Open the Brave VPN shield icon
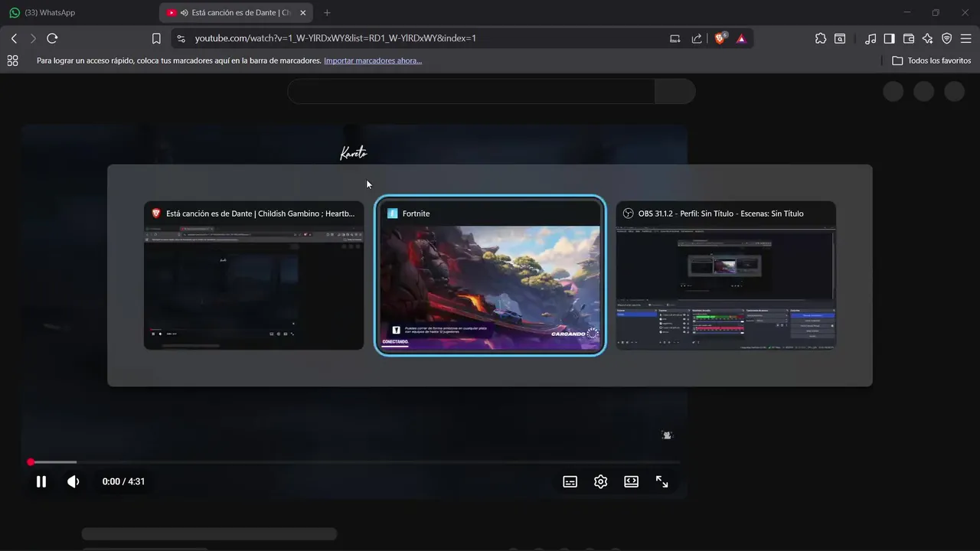This screenshot has height=551, width=980. coord(946,38)
